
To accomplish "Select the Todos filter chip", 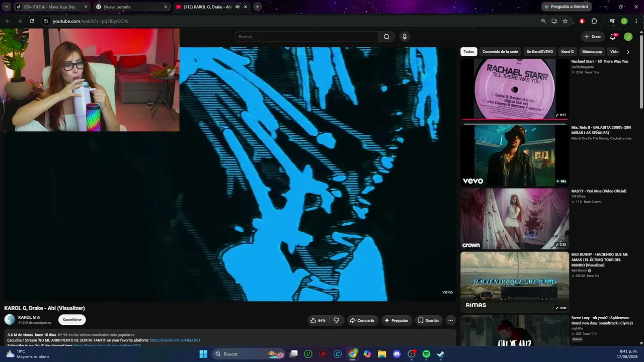I will pos(469,52).
